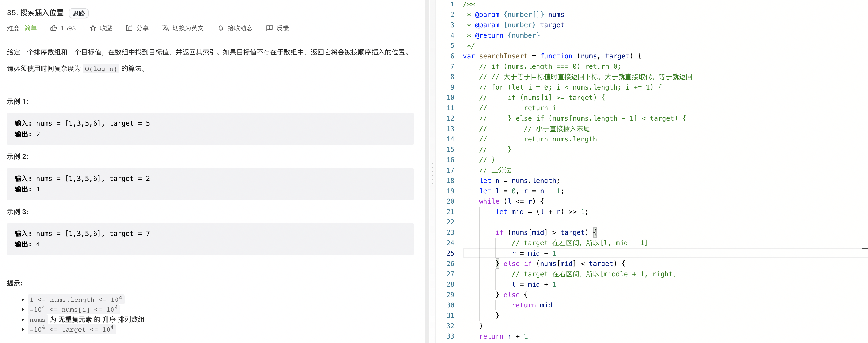Image resolution: width=868 pixels, height=343 pixels.
Task: Click the Example 1 code block
Action: (x=210, y=129)
